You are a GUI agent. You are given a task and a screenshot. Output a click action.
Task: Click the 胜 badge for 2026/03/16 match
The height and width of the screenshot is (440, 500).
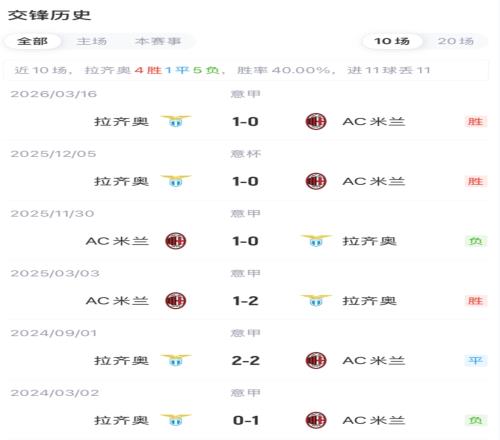475,122
